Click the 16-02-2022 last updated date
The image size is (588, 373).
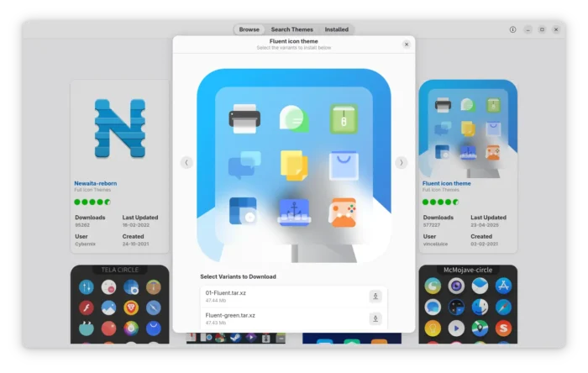point(136,225)
